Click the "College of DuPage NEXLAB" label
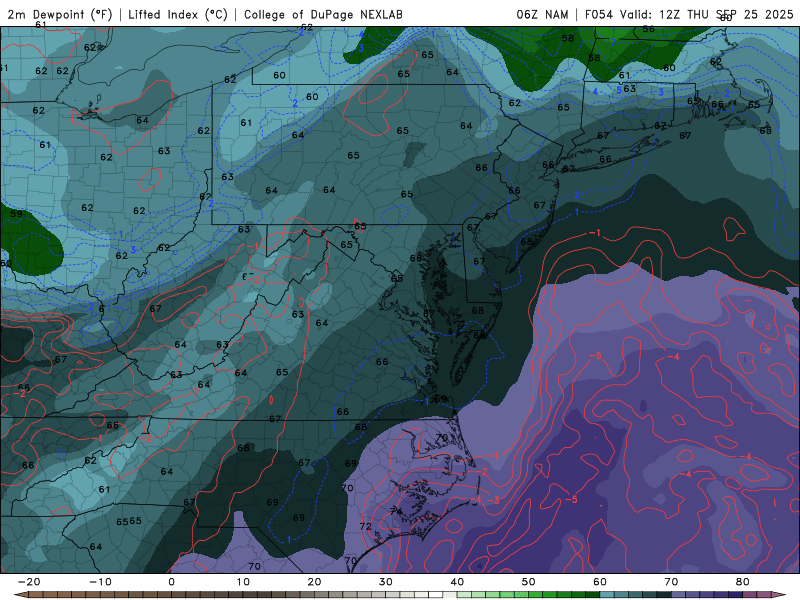This screenshot has width=800, height=600. [323, 14]
